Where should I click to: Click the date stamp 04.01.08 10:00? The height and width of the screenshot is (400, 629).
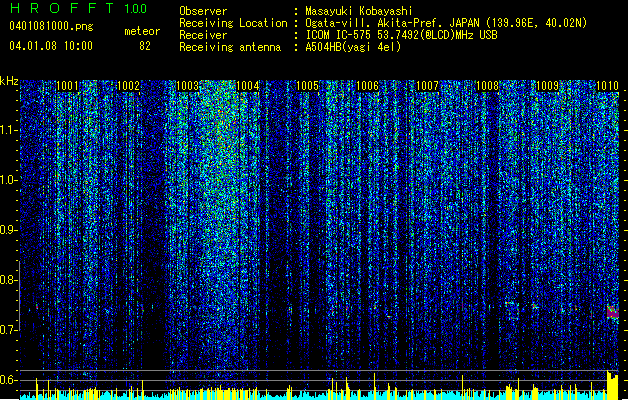(x=51, y=46)
